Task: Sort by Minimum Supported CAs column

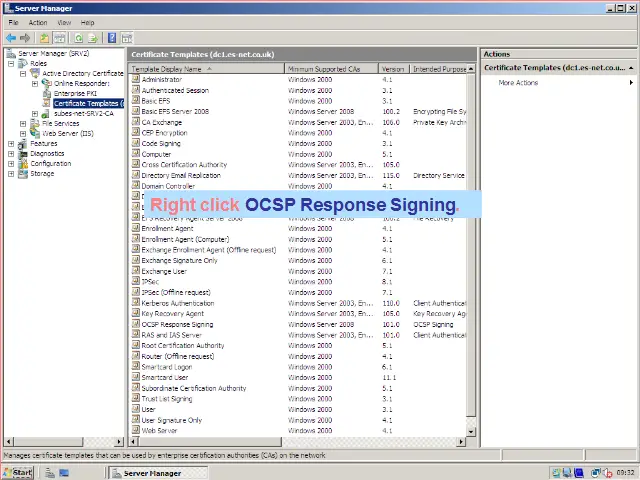Action: point(331,69)
